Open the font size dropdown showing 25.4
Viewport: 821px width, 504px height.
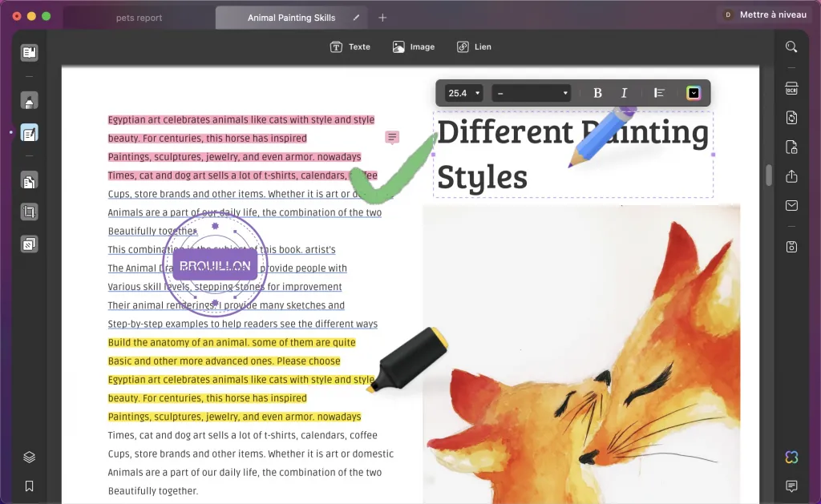pyautogui.click(x=462, y=93)
